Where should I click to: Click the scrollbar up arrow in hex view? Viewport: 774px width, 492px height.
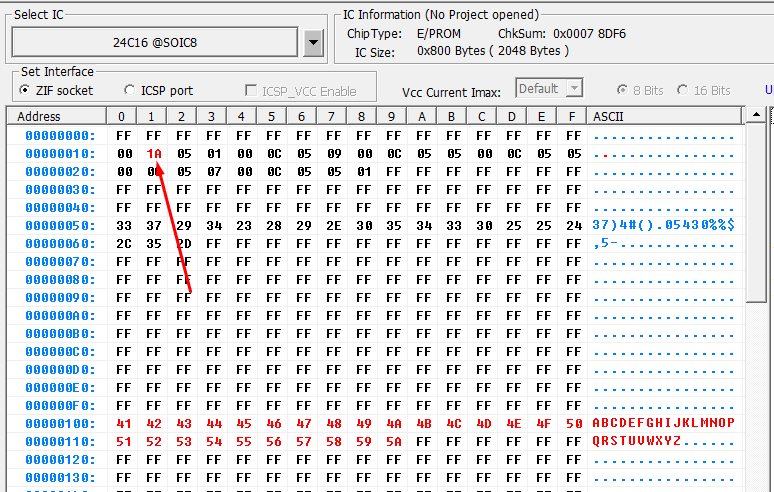758,117
